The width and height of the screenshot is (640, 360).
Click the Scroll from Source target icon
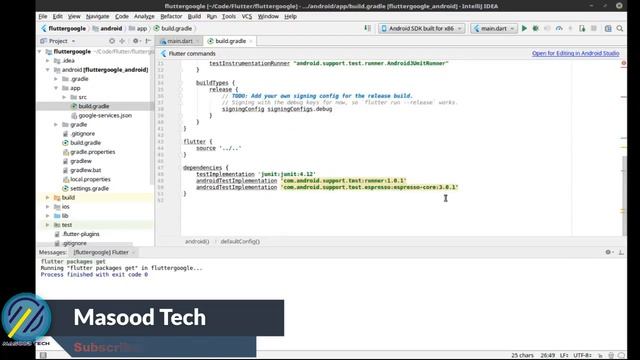coord(112,41)
